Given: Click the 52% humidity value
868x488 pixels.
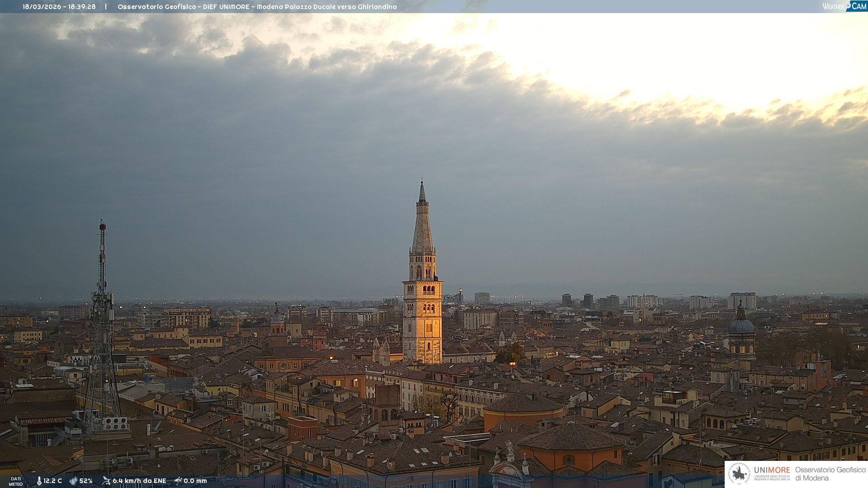Looking at the screenshot, I should tap(86, 481).
